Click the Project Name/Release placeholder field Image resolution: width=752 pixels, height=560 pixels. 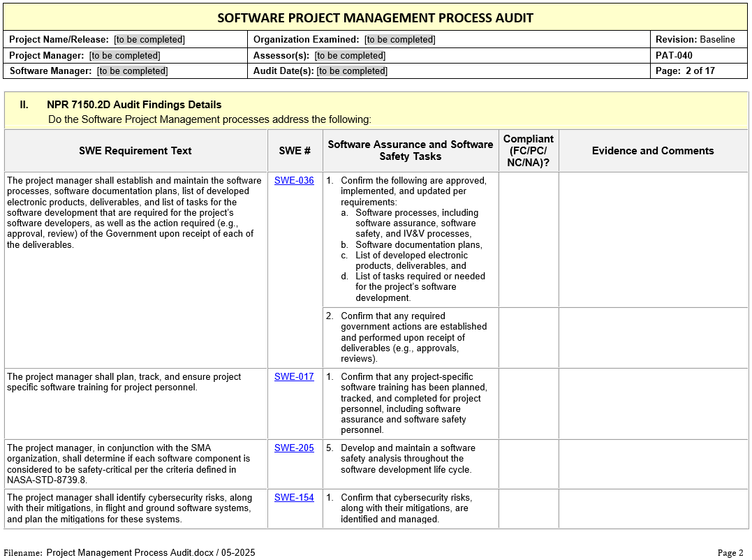coord(149,40)
